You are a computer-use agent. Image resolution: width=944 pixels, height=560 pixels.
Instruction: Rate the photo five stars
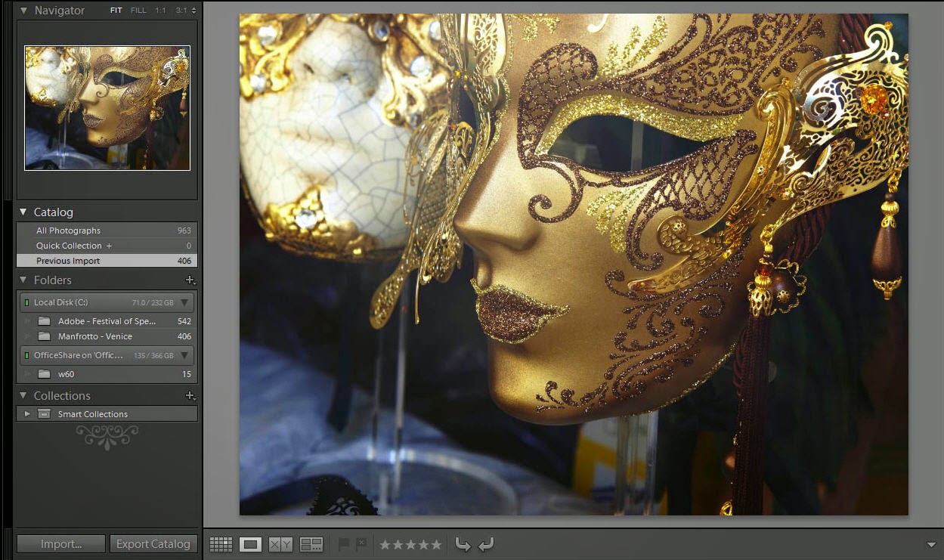[436, 543]
